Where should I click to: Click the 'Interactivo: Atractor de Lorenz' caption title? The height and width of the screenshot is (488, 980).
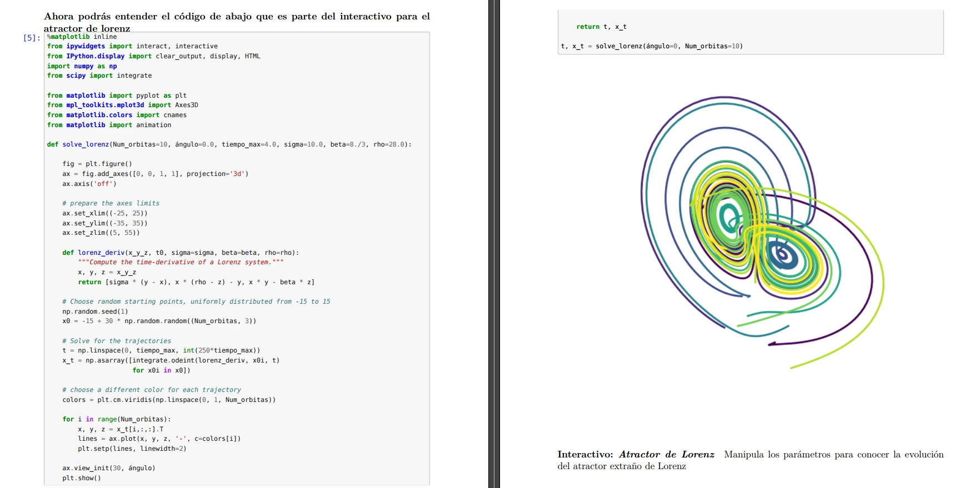[636, 455]
